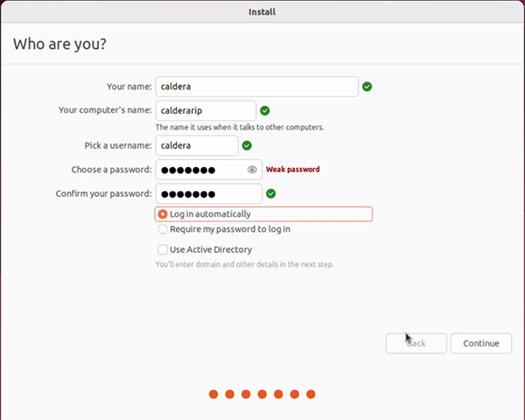Image resolution: width=525 pixels, height=420 pixels.
Task: Click the checkmark next to computer's name field
Action: (264, 110)
